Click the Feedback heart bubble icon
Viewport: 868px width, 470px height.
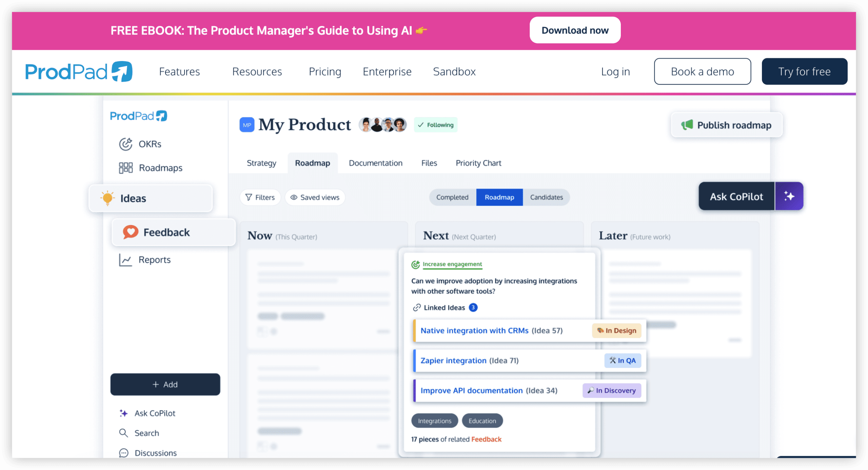[131, 232]
